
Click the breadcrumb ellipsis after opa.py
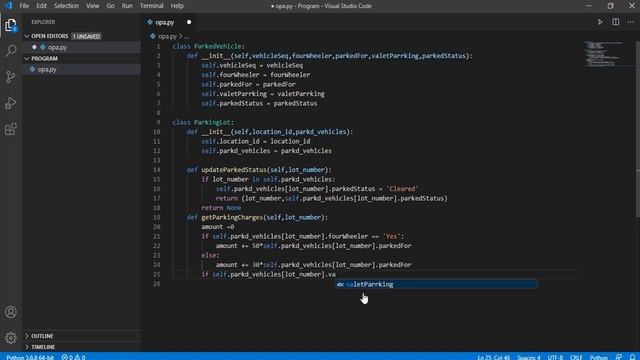coord(187,36)
